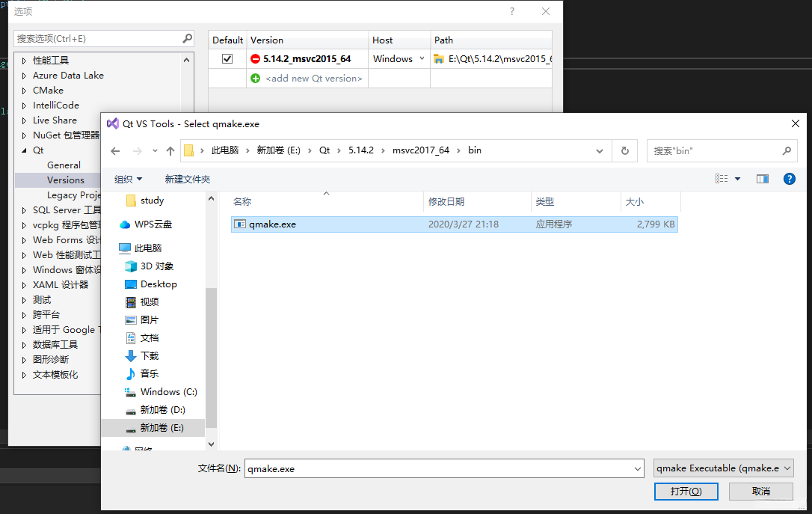Collapse the Qt tree node

point(24,150)
